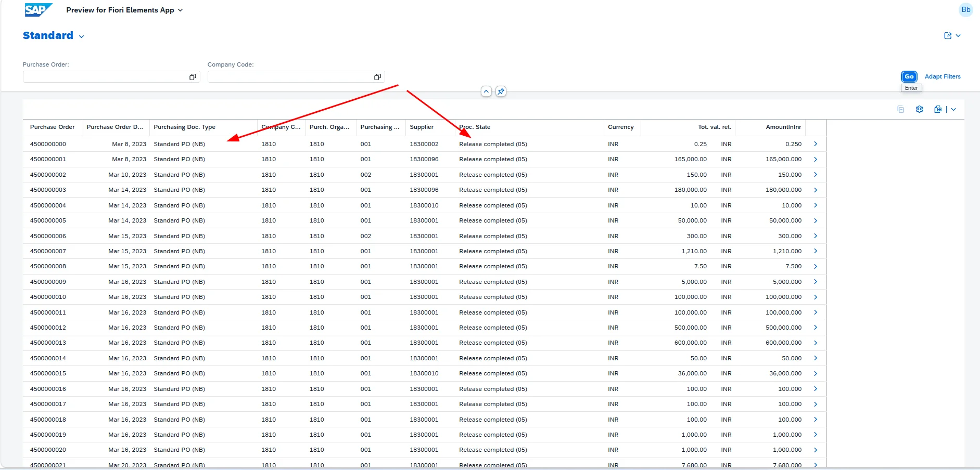Screen dimensions: 980x470
Task: Open table settings gear icon
Action: click(x=920, y=109)
